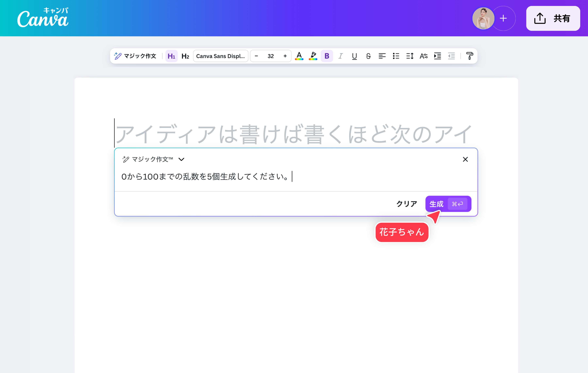The image size is (588, 373).
Task: Increase font size with plus button
Action: (285, 56)
